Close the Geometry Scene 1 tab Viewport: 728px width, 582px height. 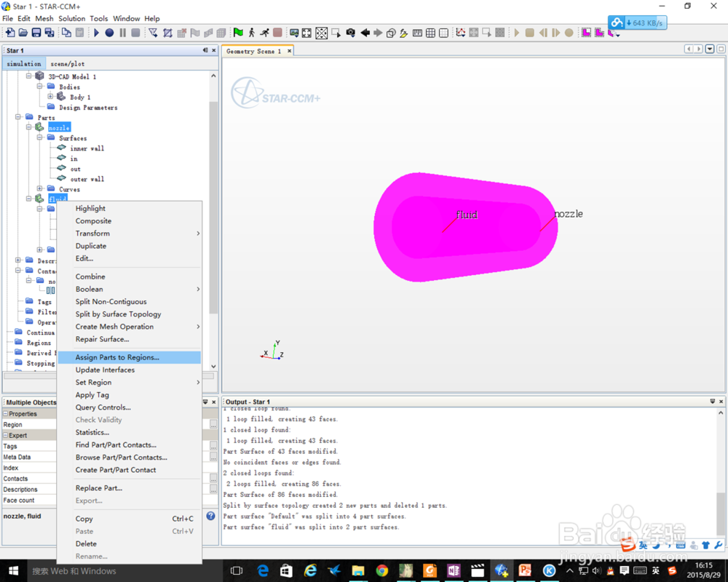point(289,51)
